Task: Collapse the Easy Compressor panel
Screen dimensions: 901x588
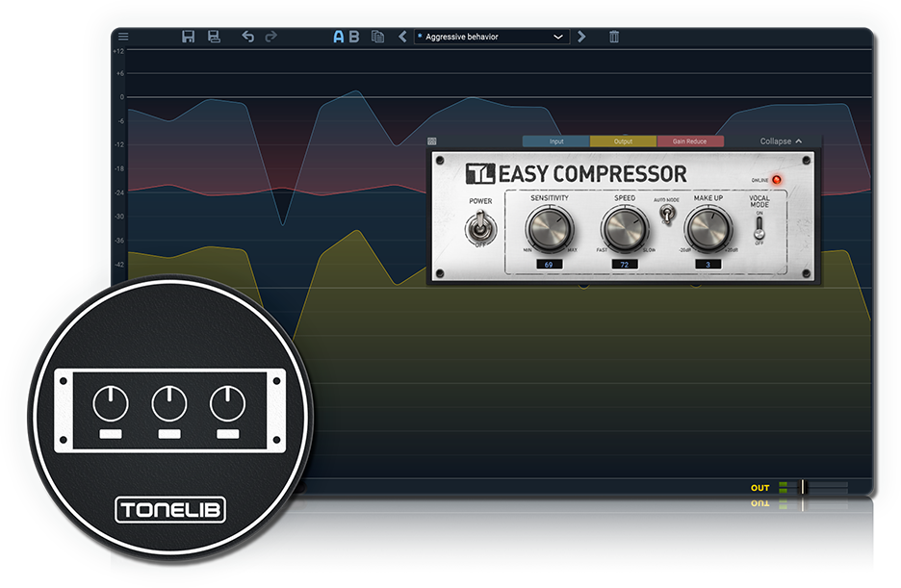Action: click(x=781, y=141)
